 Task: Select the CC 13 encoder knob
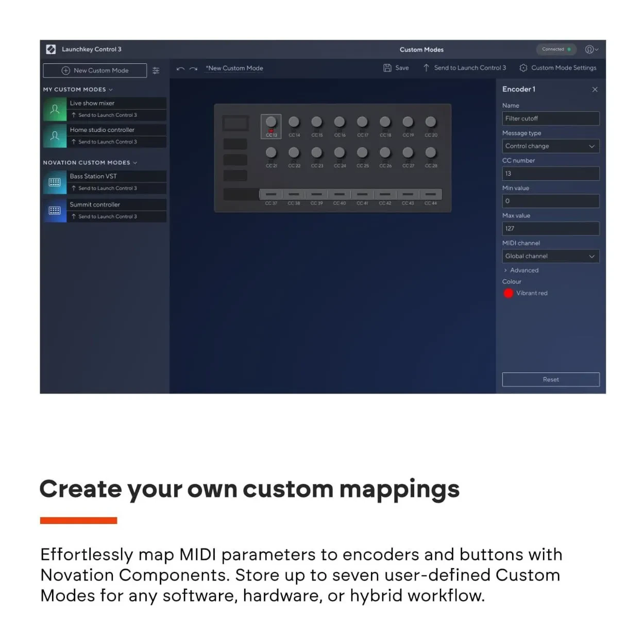(x=271, y=122)
